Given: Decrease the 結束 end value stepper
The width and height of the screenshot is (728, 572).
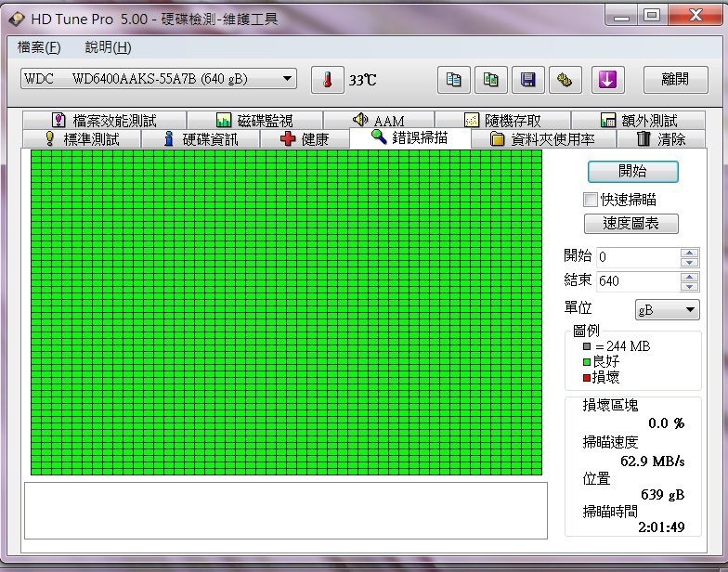Looking at the screenshot, I should 689,286.
